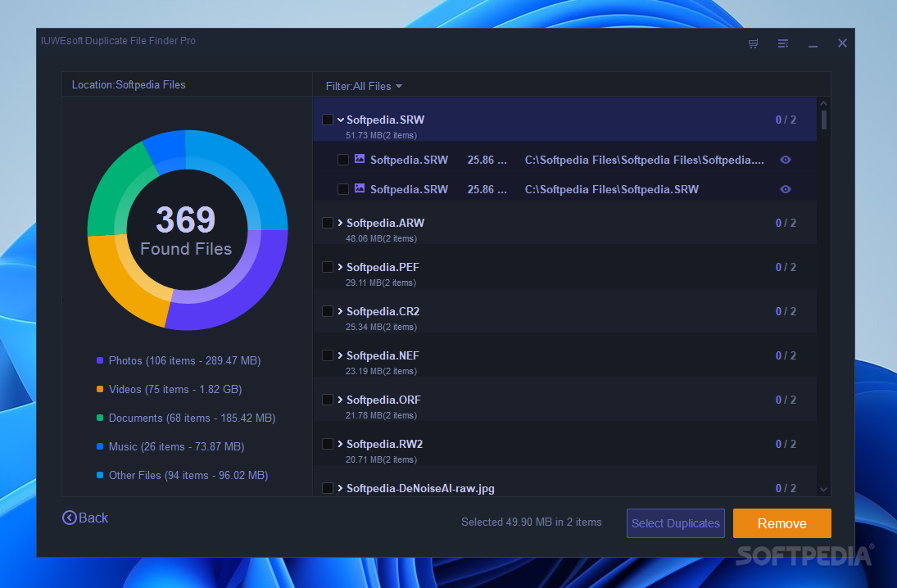Click the scroll up arrow of file list
This screenshot has width=897, height=588.
pyautogui.click(x=824, y=103)
